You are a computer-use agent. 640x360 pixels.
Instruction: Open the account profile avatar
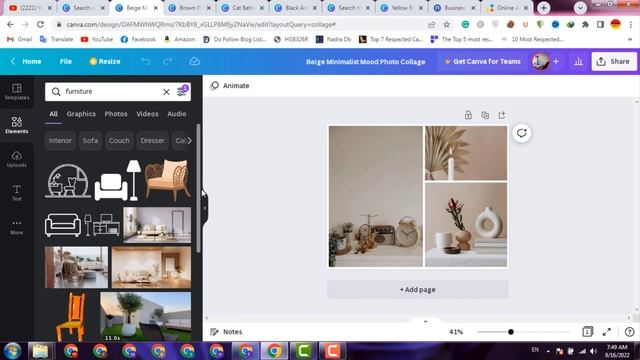(x=541, y=62)
